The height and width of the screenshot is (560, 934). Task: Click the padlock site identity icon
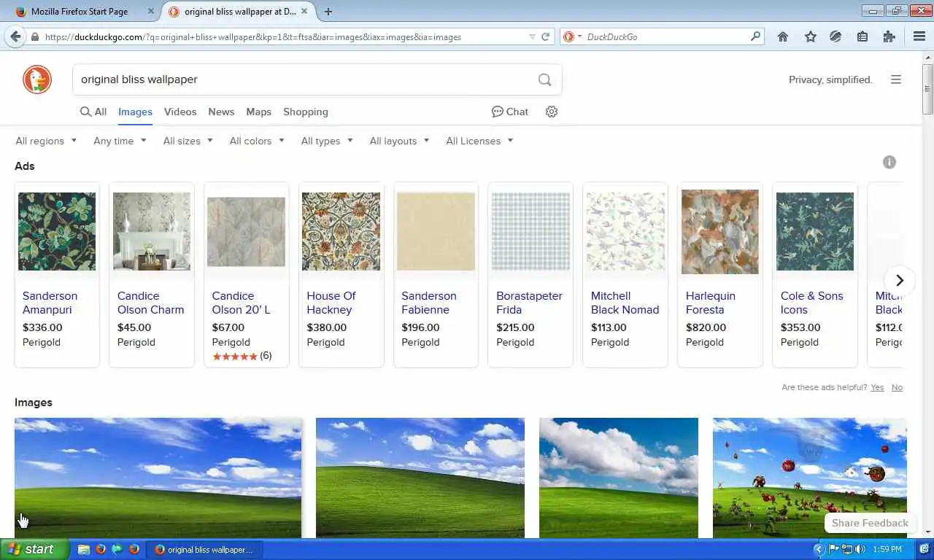tap(34, 36)
